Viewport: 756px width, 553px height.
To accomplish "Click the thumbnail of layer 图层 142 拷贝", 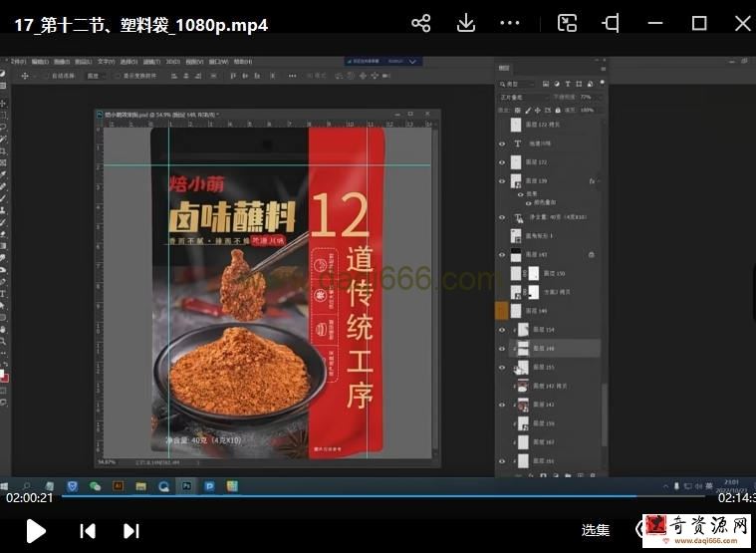I will [523, 387].
